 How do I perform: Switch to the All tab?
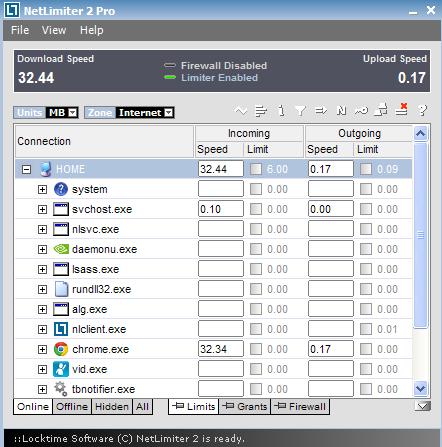coord(142,407)
